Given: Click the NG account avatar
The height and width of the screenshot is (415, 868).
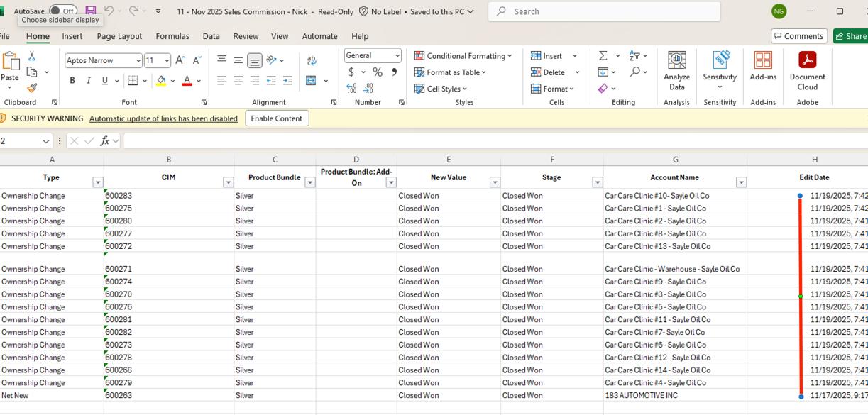Looking at the screenshot, I should pos(779,11).
